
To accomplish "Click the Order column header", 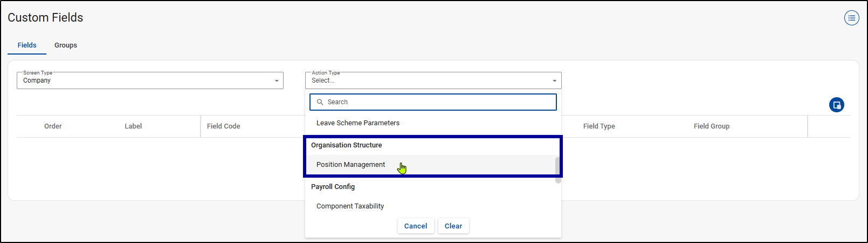I will [53, 126].
